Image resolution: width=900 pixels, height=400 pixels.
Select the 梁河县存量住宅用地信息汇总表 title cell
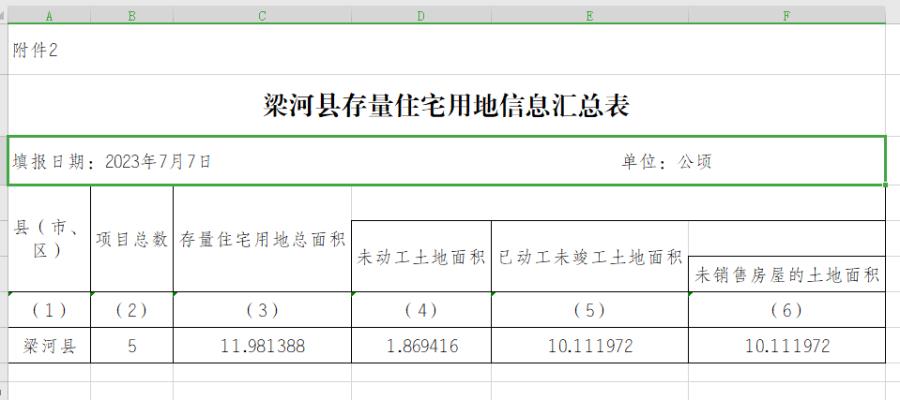[446, 106]
